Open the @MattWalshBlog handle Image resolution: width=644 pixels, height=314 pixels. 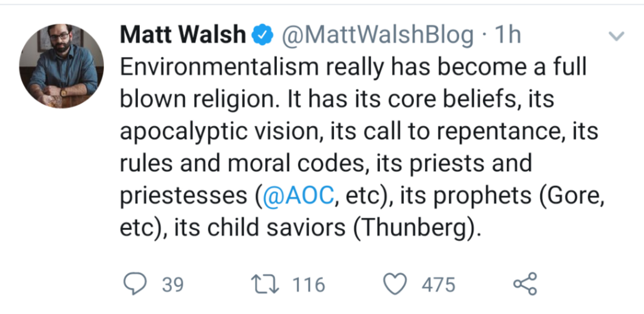378,35
